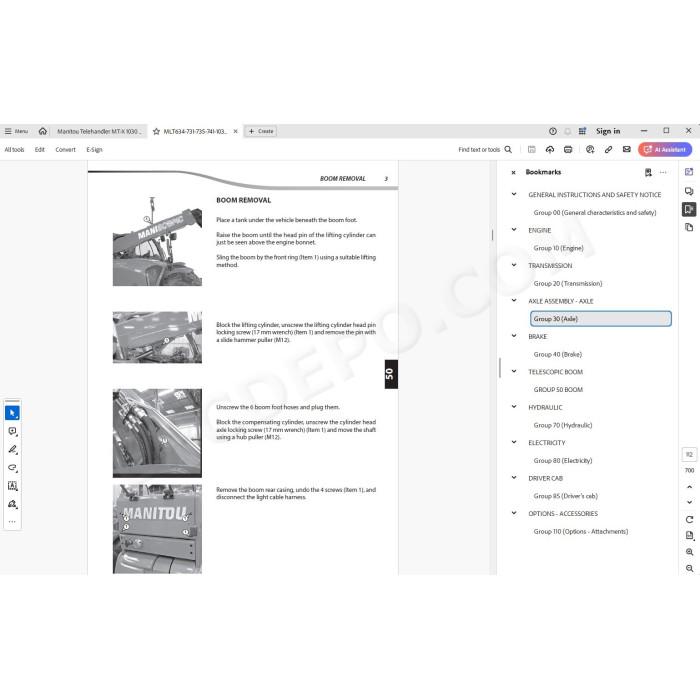Pick the highlighter pen tool
The width and height of the screenshot is (700, 700).
tap(12, 450)
